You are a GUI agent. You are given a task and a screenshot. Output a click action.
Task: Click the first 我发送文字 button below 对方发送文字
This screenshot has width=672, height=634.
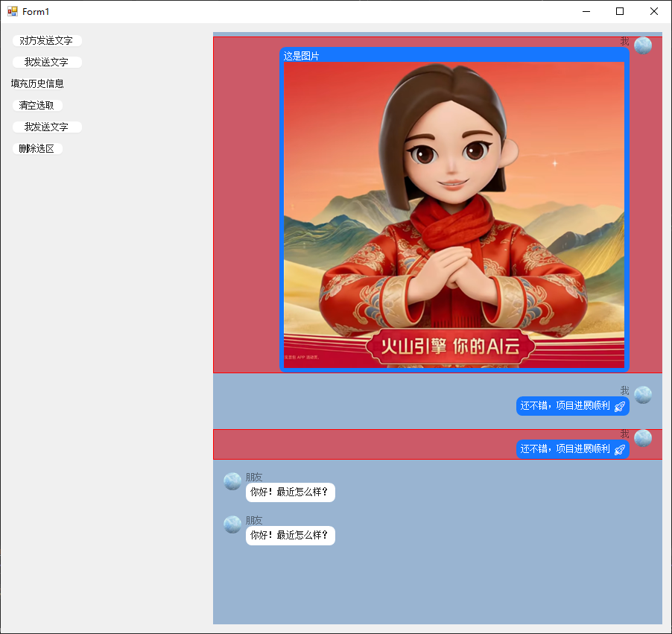pos(47,62)
